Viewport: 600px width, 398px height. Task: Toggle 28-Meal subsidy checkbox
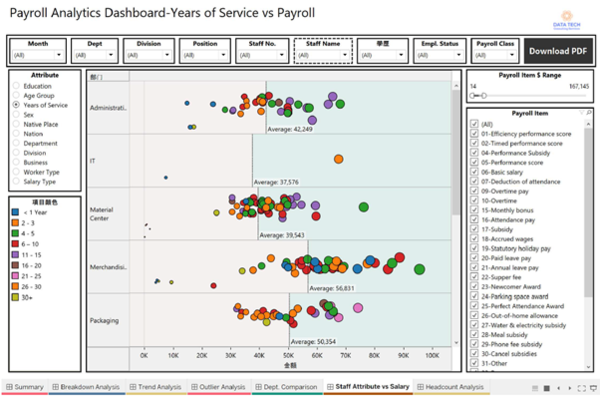click(474, 334)
